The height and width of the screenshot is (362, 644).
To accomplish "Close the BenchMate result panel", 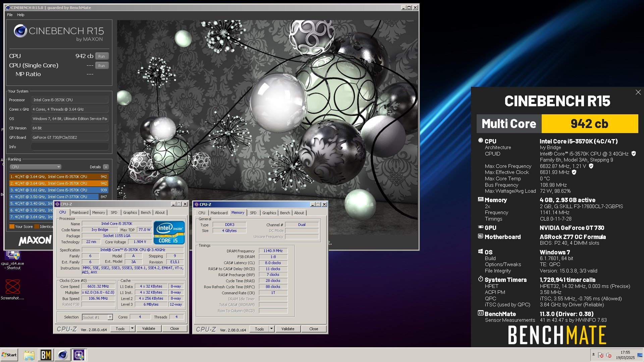I will (638, 92).
